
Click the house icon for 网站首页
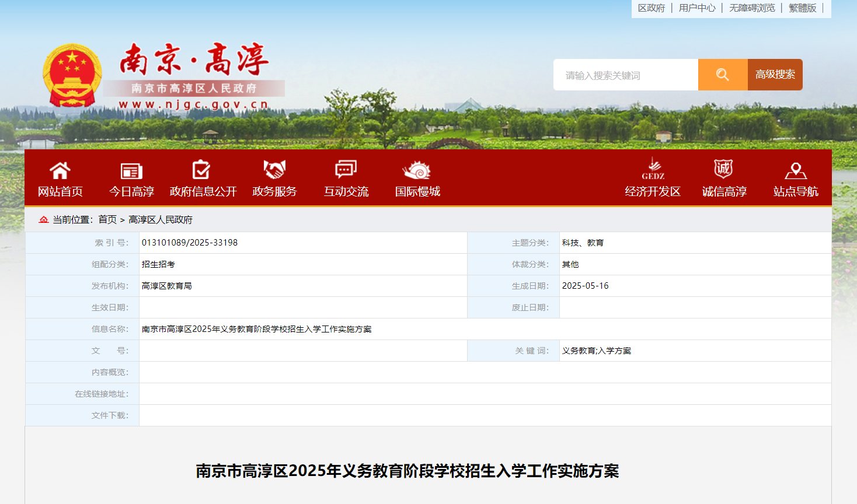pos(60,170)
